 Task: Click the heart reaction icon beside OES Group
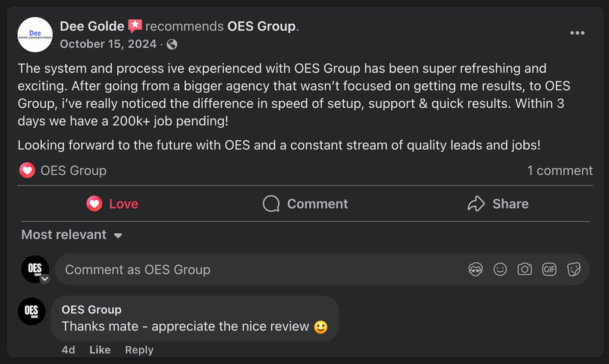click(27, 171)
